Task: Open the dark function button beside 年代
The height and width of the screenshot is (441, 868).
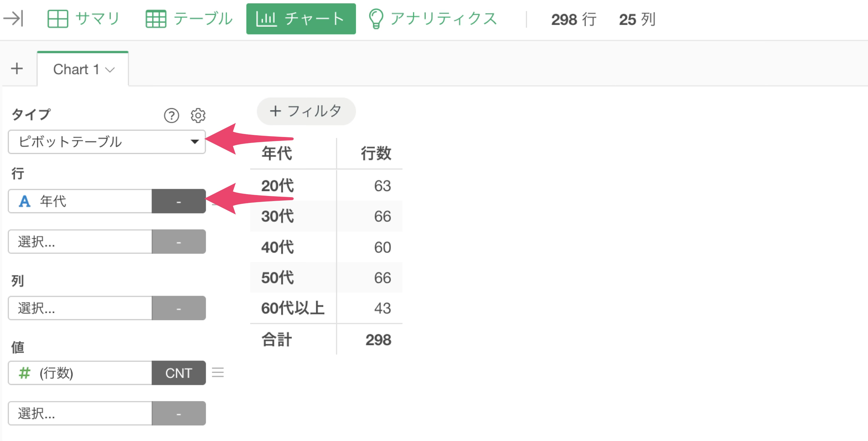Action: point(178,201)
